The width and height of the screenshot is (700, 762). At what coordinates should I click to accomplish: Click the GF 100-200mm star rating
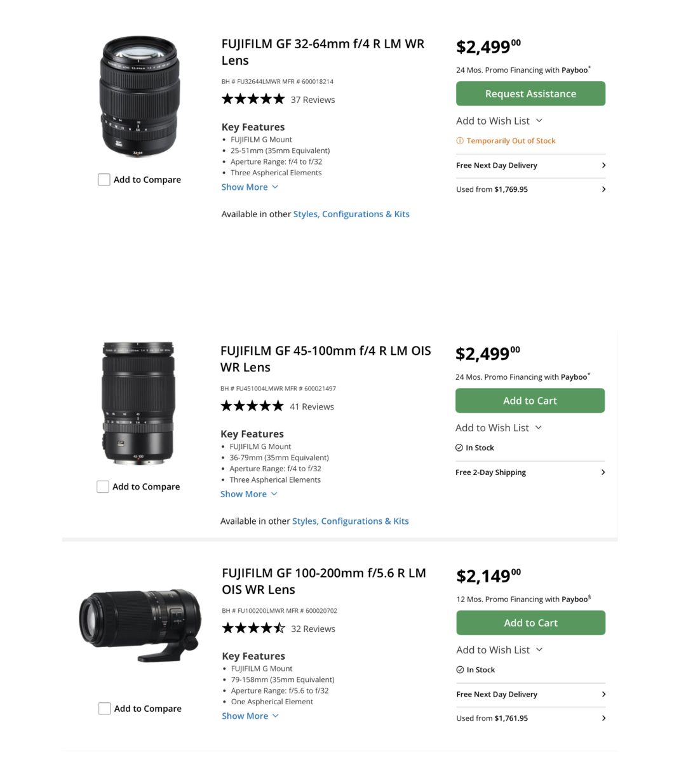click(253, 629)
